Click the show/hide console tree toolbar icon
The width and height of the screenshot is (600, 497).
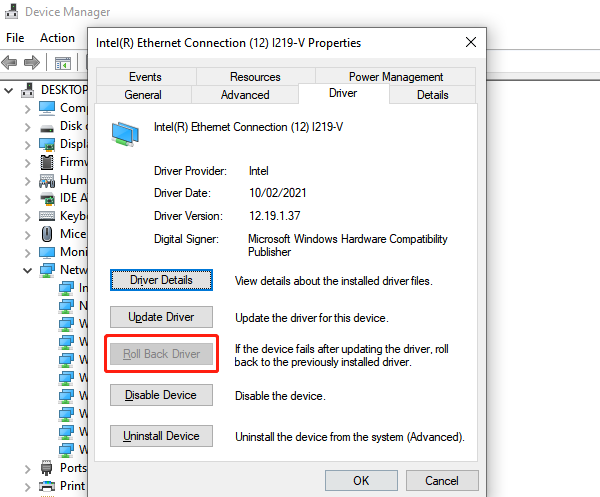tap(63, 63)
